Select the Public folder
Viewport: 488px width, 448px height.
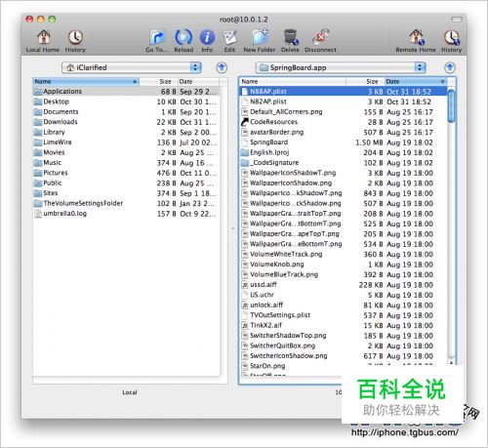[x=126, y=183]
